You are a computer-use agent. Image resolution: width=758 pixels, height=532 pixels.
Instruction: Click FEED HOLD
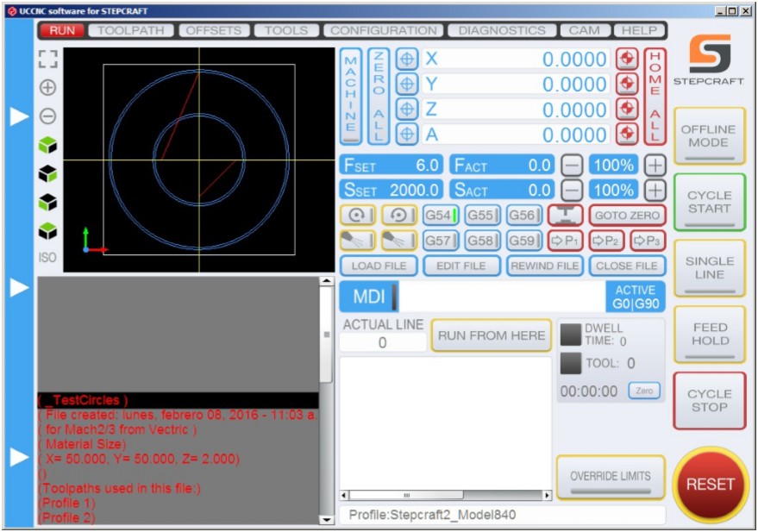pyautogui.click(x=710, y=334)
